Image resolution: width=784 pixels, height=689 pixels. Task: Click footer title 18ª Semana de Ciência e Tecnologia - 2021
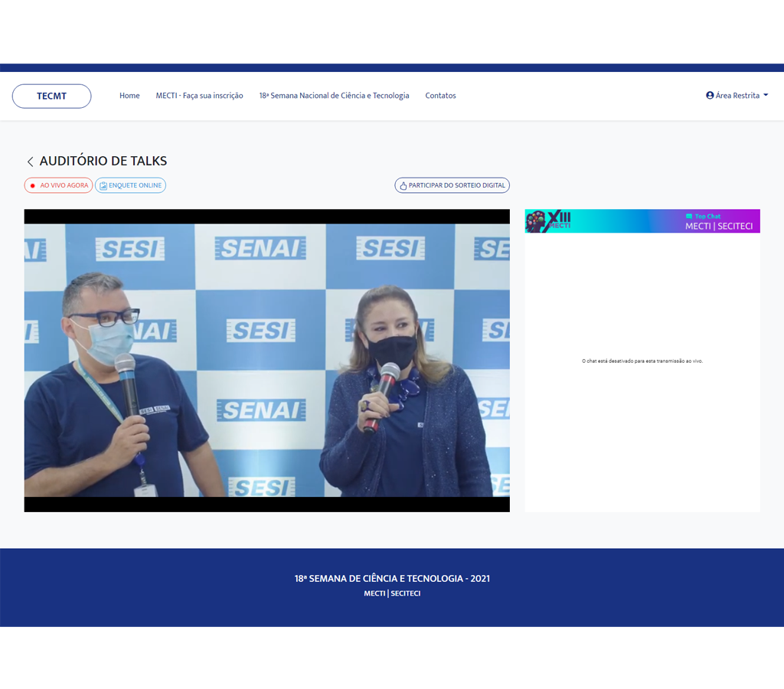(392, 579)
